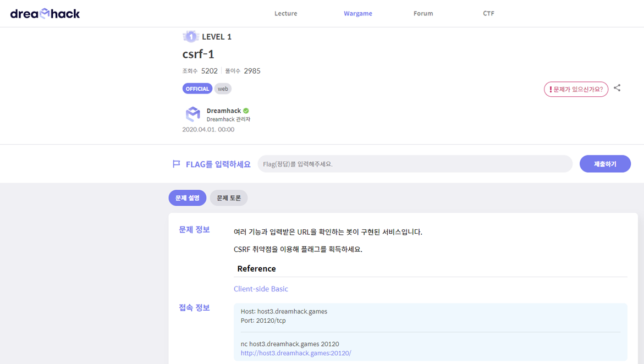Select the OFFICIAL tag
This screenshot has width=644, height=364.
197,89
